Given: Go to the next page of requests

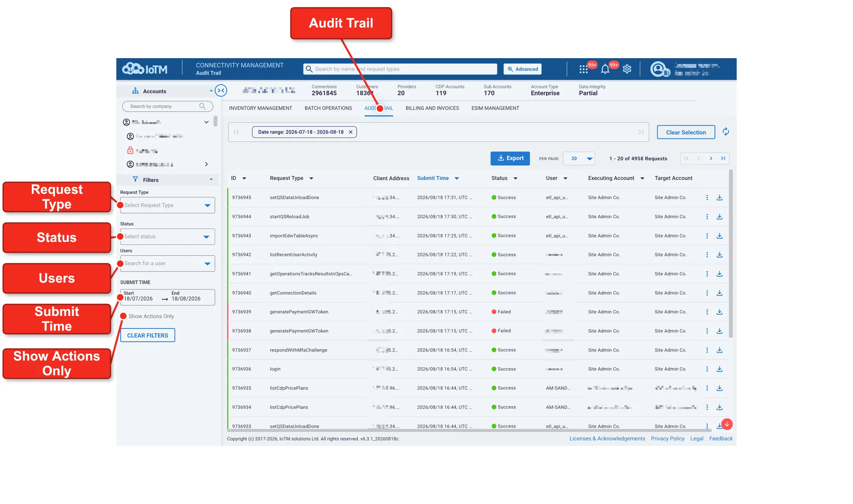Looking at the screenshot, I should point(711,158).
